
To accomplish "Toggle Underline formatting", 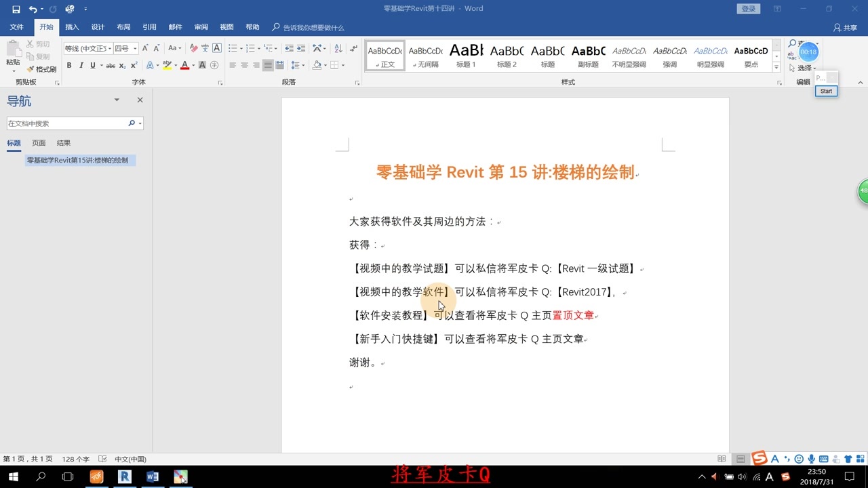I will [93, 66].
